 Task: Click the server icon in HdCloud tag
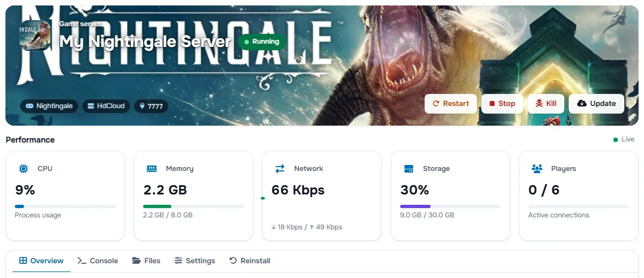[x=91, y=106]
